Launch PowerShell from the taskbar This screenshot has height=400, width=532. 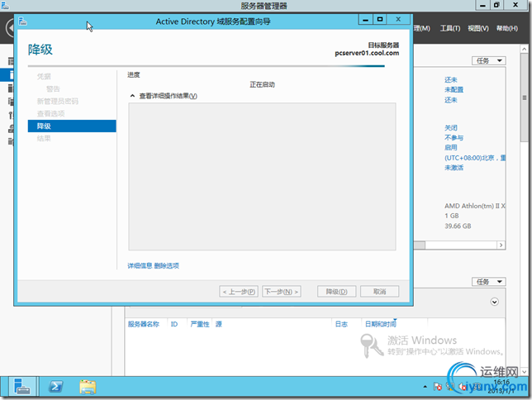pyautogui.click(x=55, y=387)
